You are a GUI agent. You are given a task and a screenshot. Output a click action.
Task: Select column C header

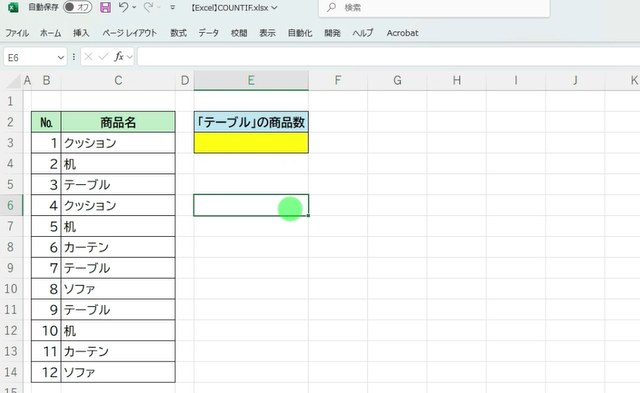(118, 80)
